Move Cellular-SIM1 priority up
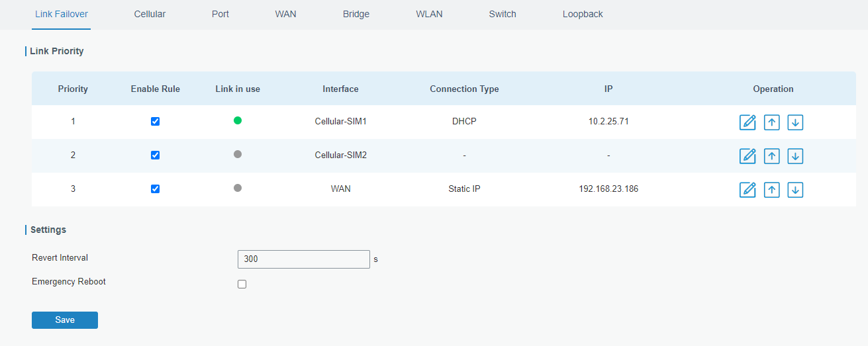The image size is (868, 346). [771, 122]
